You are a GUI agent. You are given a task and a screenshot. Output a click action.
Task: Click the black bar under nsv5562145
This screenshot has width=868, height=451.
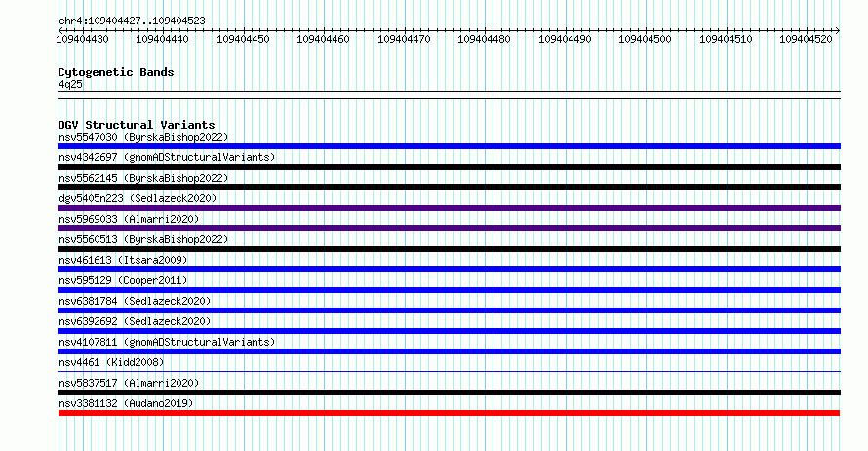pos(449,187)
